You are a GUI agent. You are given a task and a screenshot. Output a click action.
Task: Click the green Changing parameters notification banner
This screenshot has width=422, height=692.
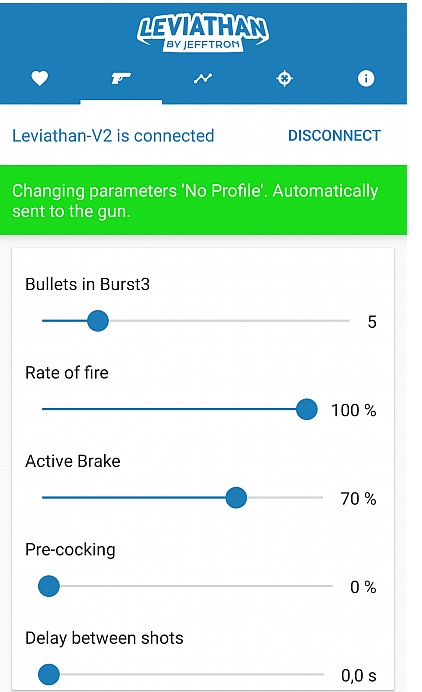click(x=203, y=200)
